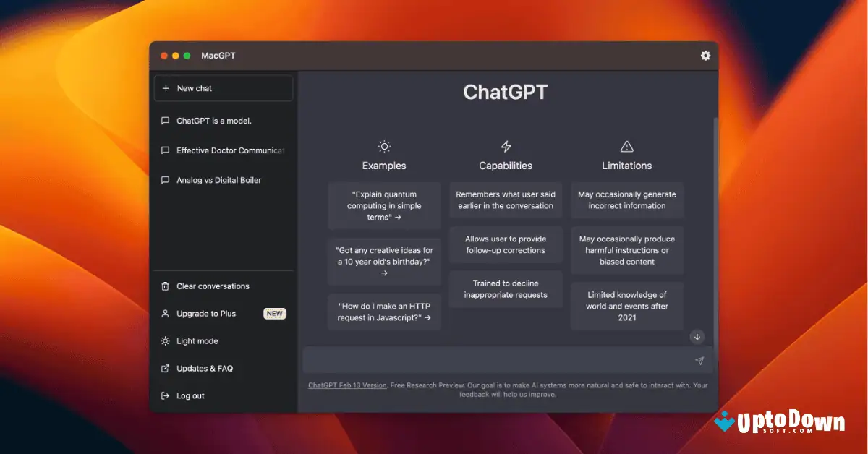This screenshot has width=868, height=454.
Task: Click the trash icon beside Clear conversations
Action: pos(166,286)
